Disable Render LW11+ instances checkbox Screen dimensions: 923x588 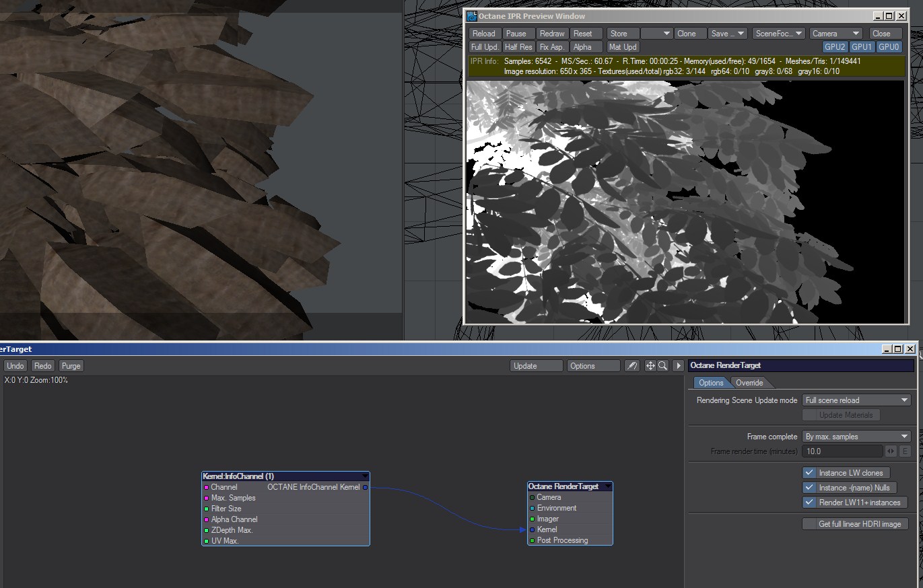(x=809, y=503)
